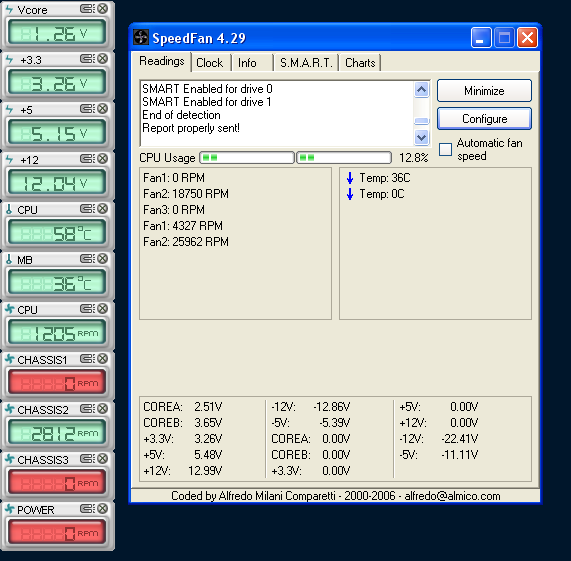This screenshot has height=561, width=571.
Task: Close the CPU fan RPM gadget
Action: [103, 308]
